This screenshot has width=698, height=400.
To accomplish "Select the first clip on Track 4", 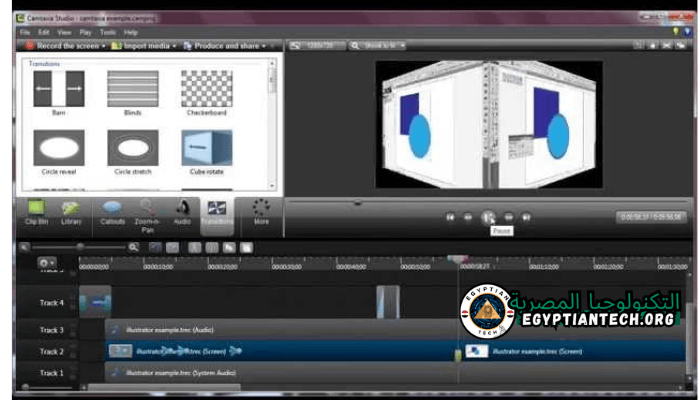I will click(x=95, y=302).
